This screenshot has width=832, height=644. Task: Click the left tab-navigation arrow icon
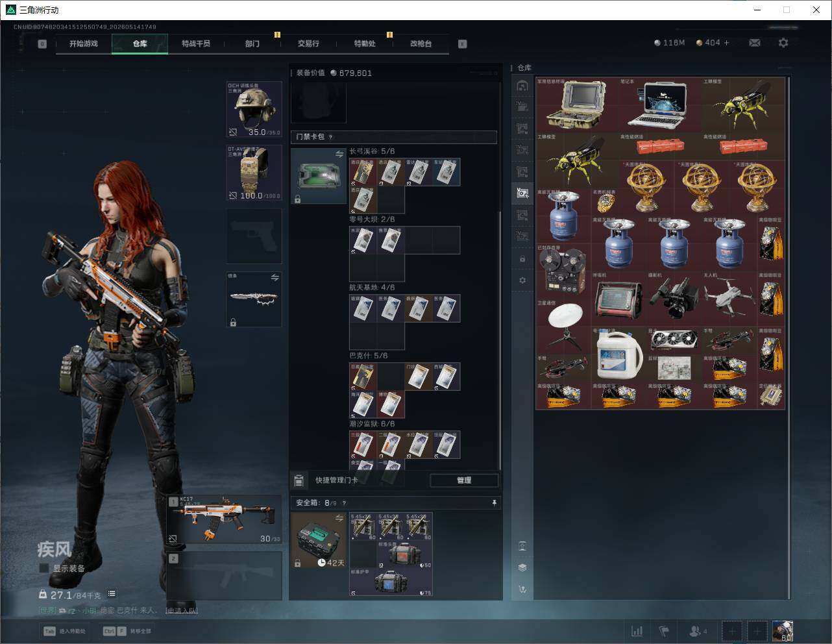pyautogui.click(x=42, y=44)
